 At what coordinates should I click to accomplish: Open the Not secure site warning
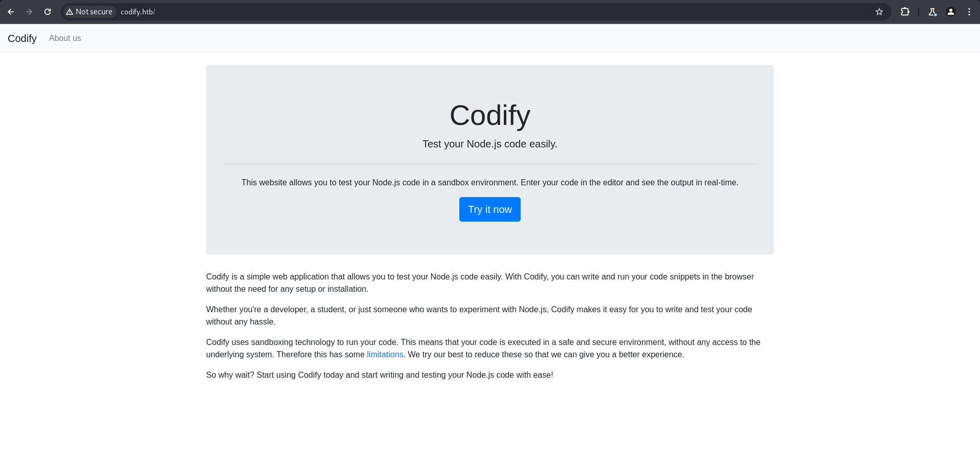[90, 12]
